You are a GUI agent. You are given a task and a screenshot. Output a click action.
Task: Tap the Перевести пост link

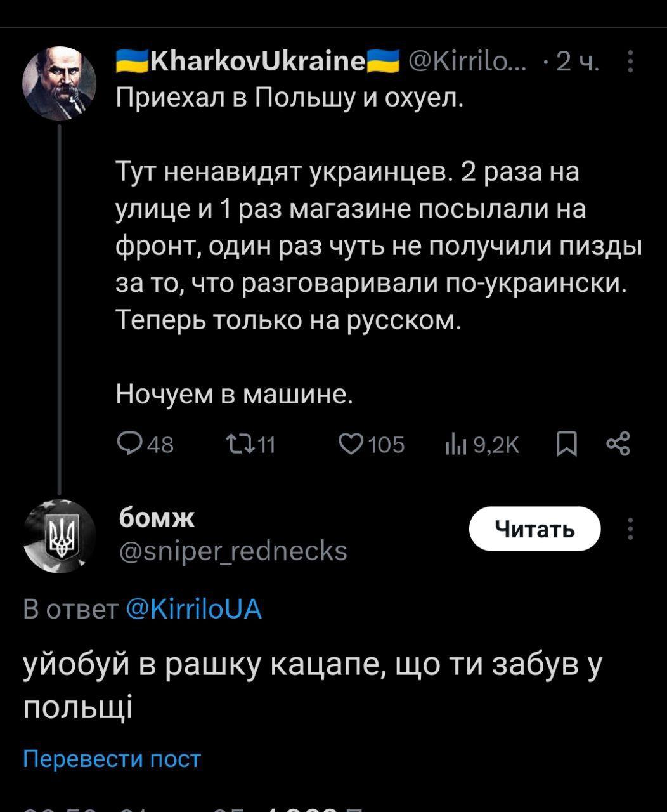coord(112,759)
